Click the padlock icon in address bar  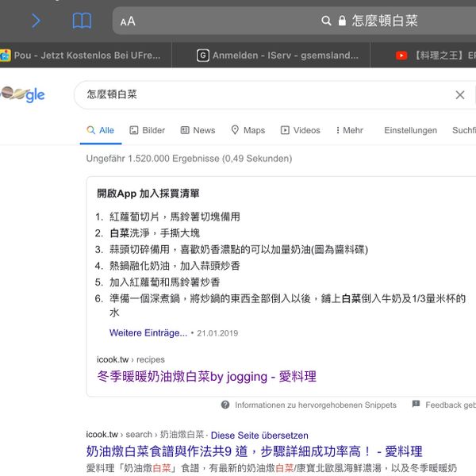point(342,21)
